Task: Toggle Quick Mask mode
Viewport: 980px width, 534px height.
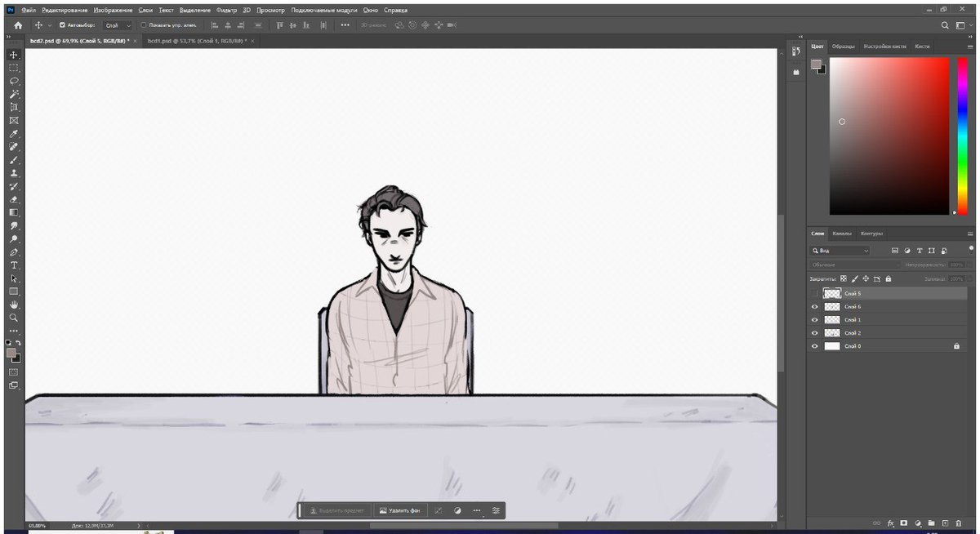Action: click(x=14, y=372)
